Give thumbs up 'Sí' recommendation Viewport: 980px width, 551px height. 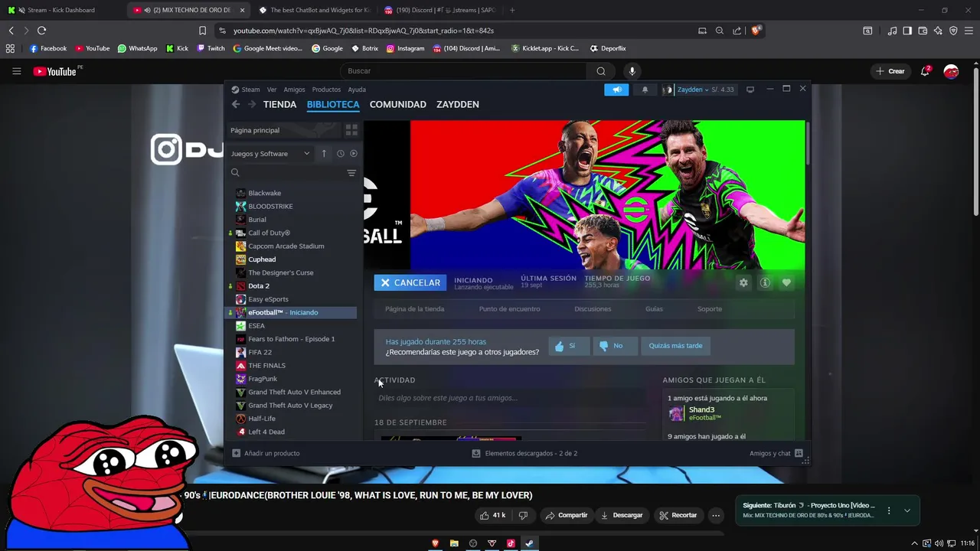pyautogui.click(x=569, y=346)
